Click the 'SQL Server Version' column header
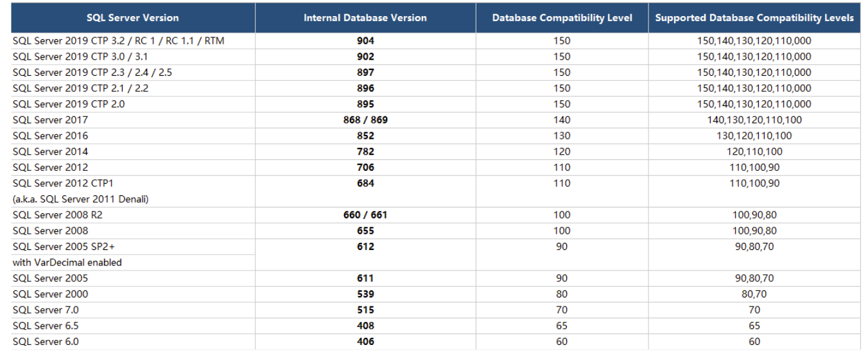Screen dimensions: 868x354 pyautogui.click(x=133, y=18)
